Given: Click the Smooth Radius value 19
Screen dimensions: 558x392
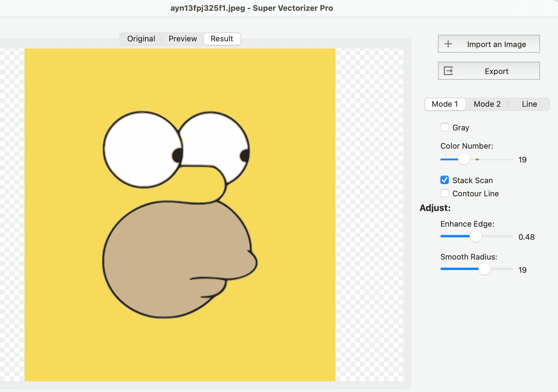Looking at the screenshot, I should (x=522, y=270).
